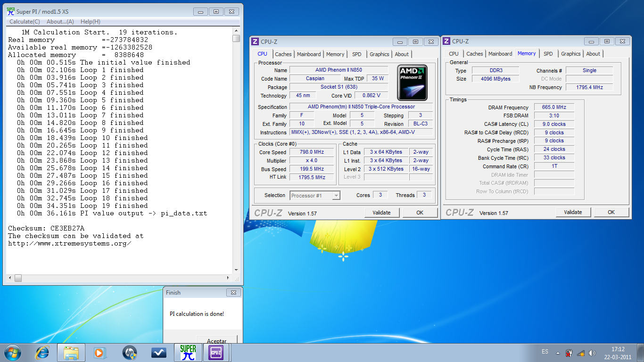Click the Core VID 0.862 V value
This screenshot has height=362, width=644.
point(371,96)
